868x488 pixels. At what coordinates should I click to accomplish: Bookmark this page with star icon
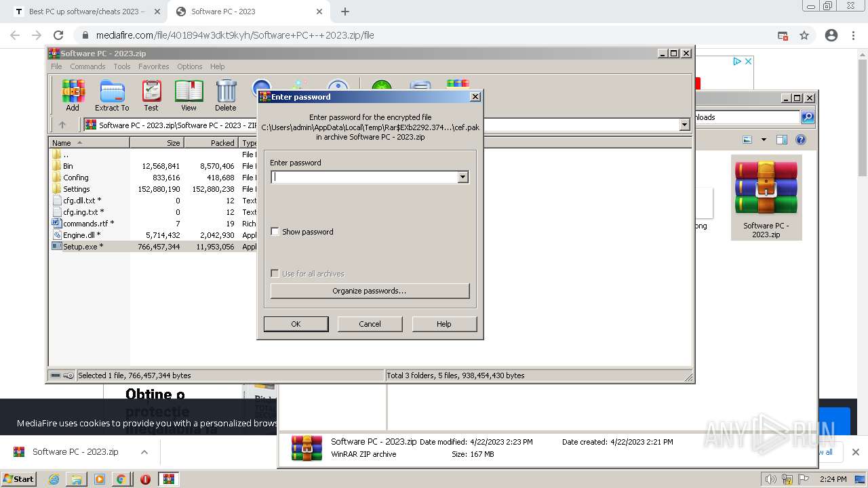(804, 35)
